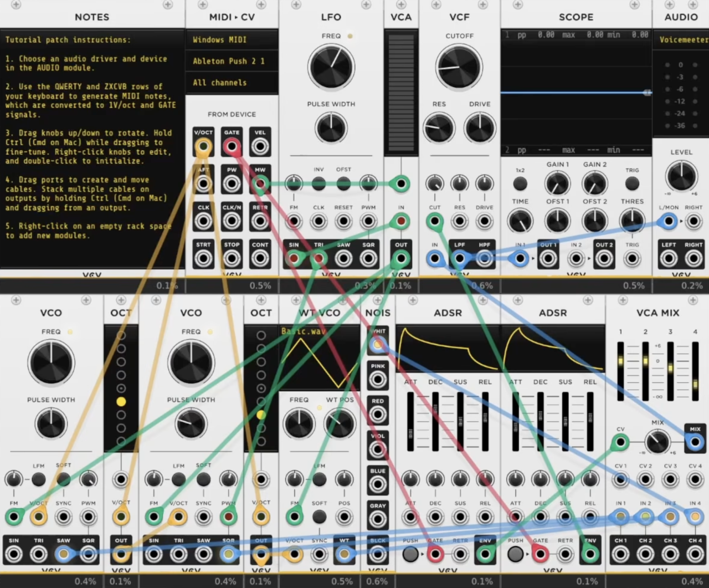Image resolution: width=709 pixels, height=588 pixels.
Task: Click the Audio L/MON input port
Action: pos(669,221)
